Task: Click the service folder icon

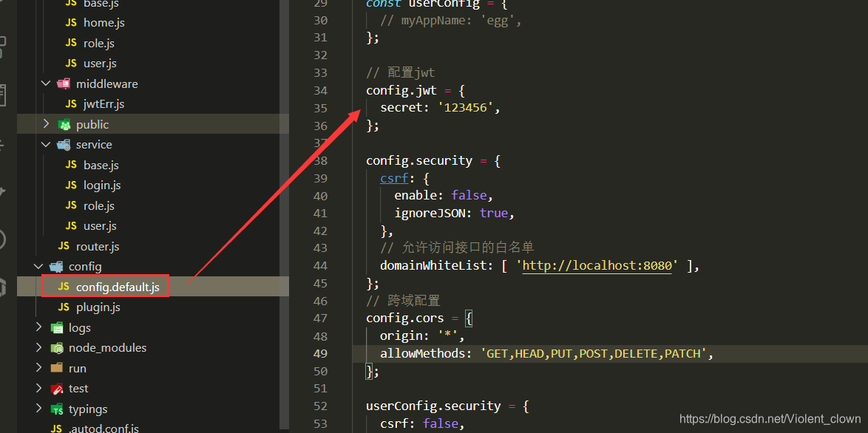Action: pyautogui.click(x=63, y=144)
